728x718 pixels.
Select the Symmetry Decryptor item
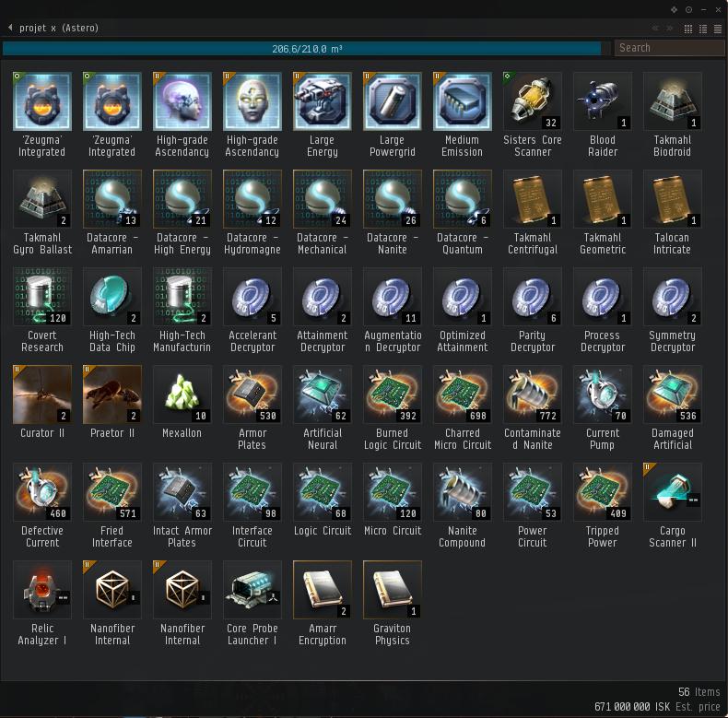coord(673,296)
